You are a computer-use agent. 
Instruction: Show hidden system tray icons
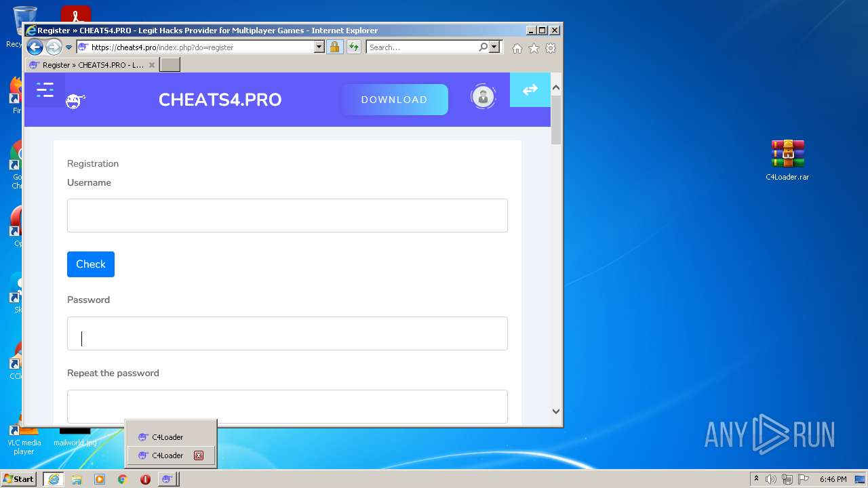pyautogui.click(x=756, y=479)
